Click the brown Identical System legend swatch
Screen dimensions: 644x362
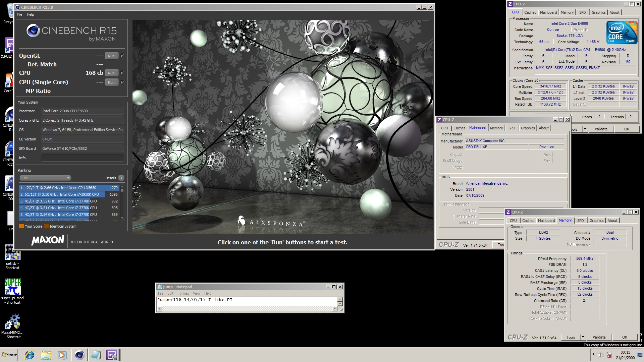(46, 226)
